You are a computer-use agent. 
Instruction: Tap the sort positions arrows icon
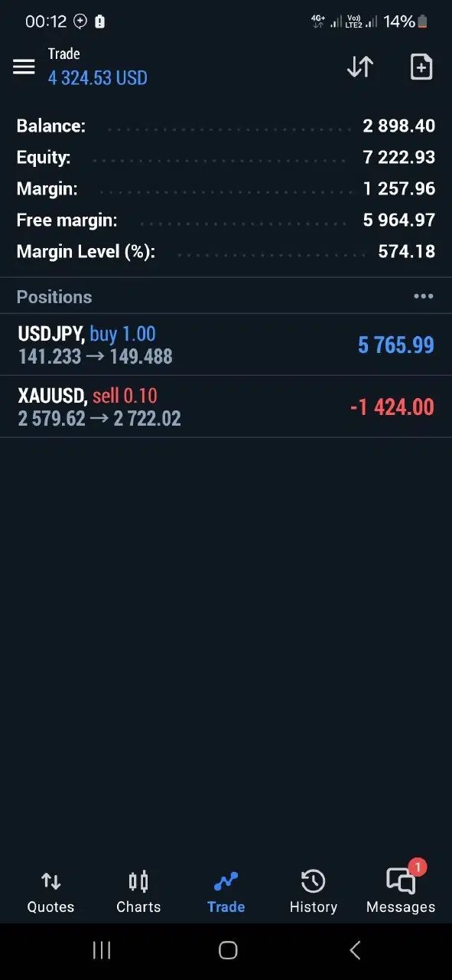[x=360, y=67]
